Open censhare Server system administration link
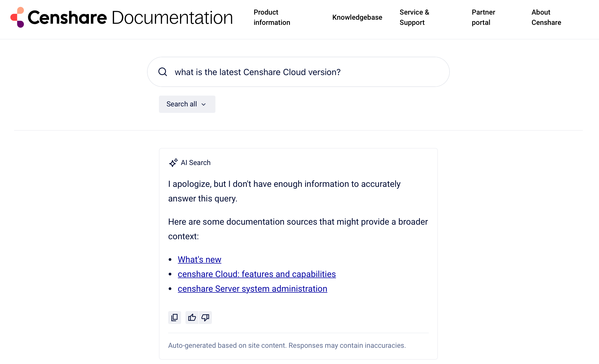This screenshot has width=599, height=364. pyautogui.click(x=252, y=289)
